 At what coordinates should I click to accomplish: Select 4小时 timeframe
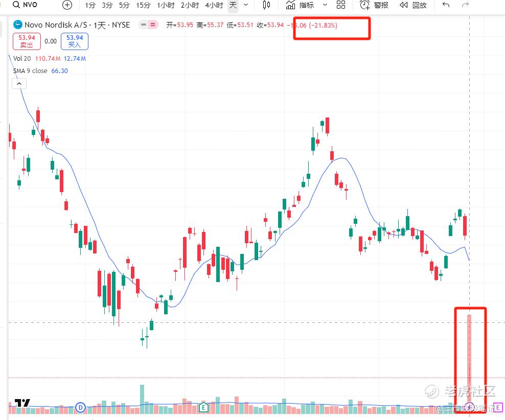(x=214, y=5)
